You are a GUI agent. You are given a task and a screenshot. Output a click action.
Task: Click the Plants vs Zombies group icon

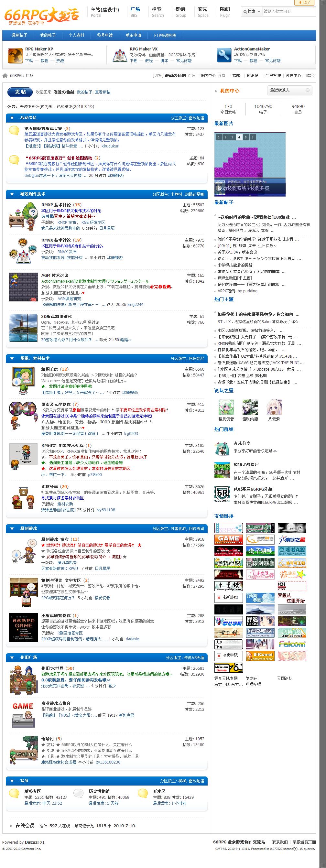pos(222,469)
